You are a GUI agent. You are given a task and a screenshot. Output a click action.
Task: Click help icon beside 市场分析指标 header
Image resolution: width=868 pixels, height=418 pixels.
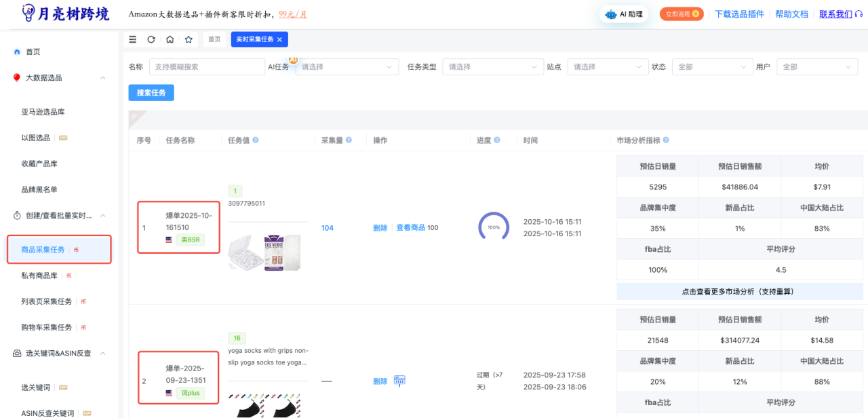[x=666, y=140]
